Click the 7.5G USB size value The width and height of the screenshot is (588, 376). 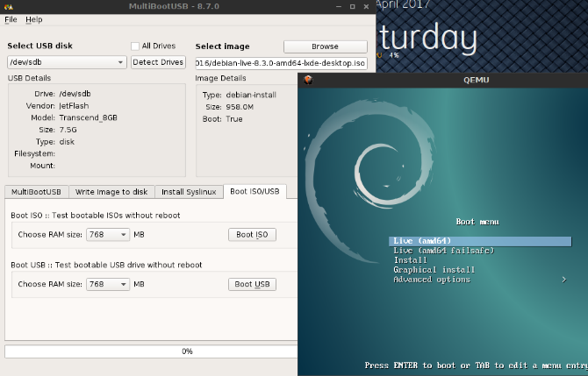pyautogui.click(x=68, y=130)
